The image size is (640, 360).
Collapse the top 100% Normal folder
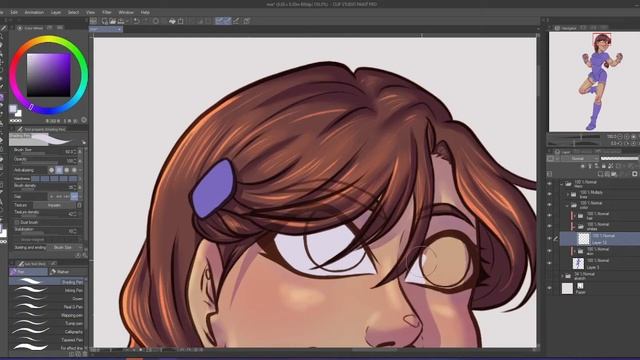click(x=562, y=184)
